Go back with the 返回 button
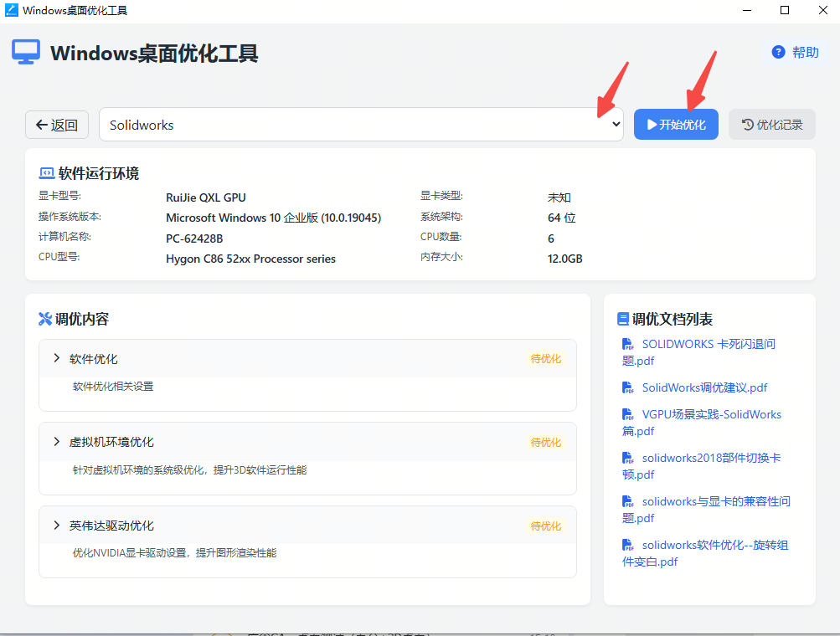The image size is (840, 636). (57, 125)
